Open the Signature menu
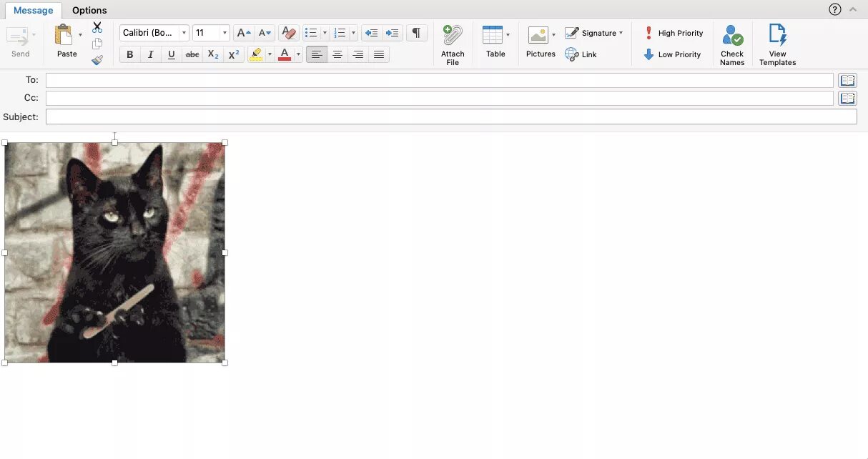Image resolution: width=868 pixels, height=459 pixels. click(593, 33)
